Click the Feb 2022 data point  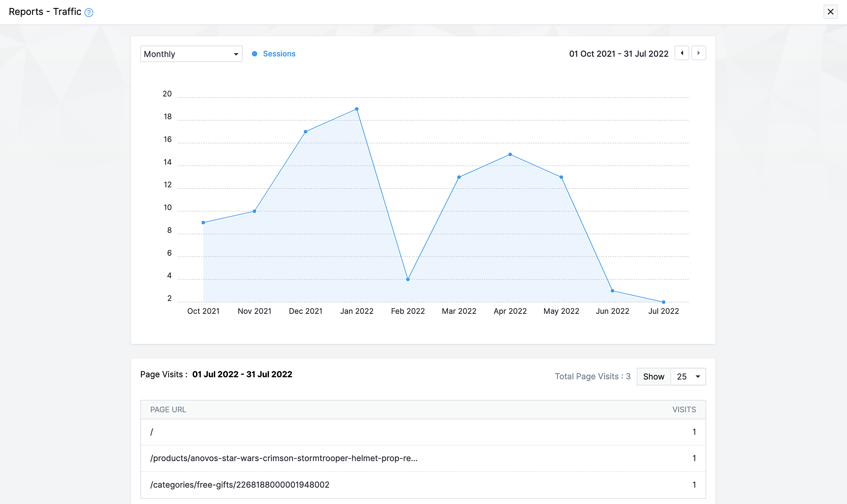coord(408,280)
